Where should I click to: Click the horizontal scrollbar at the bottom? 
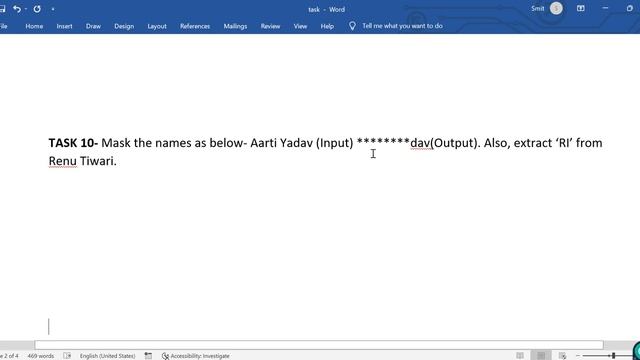pyautogui.click(x=319, y=345)
